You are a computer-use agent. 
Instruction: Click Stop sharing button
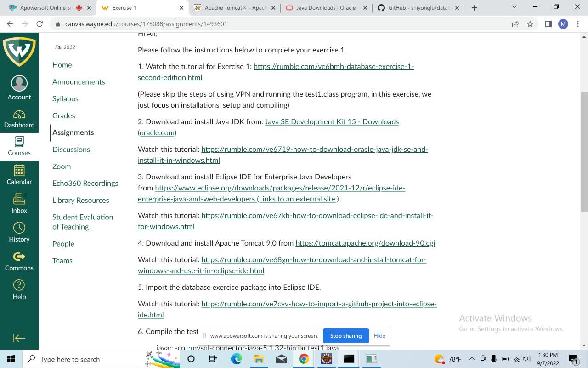point(346,336)
